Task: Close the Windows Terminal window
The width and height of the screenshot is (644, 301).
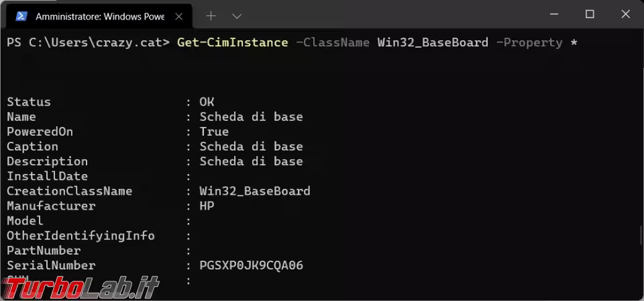Action: click(625, 14)
